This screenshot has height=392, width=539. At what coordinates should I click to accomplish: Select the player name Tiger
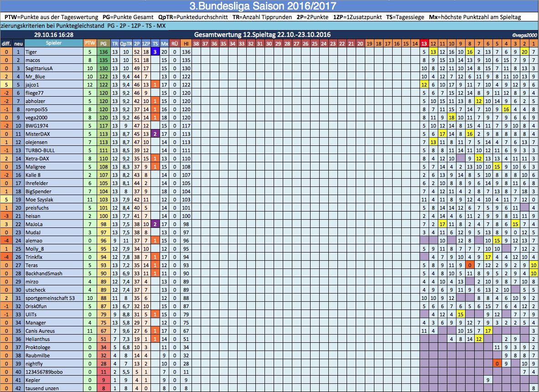click(x=31, y=52)
